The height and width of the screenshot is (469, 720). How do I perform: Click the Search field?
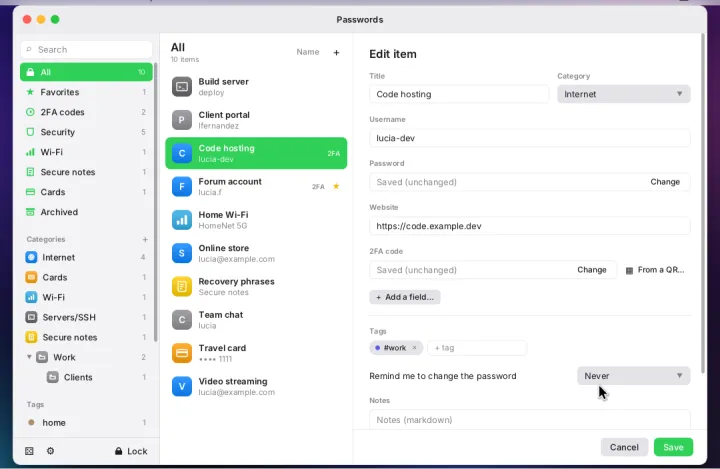click(86, 50)
